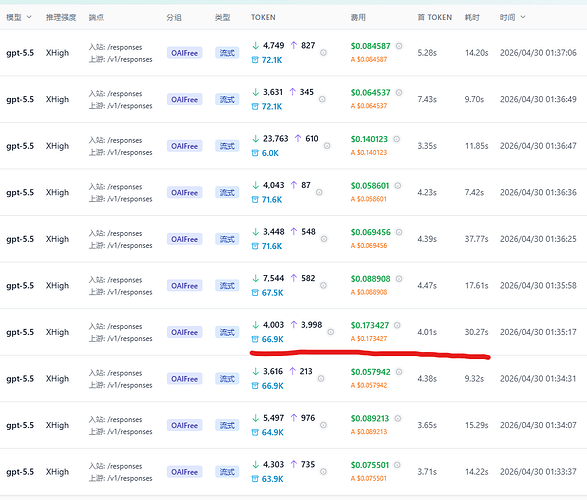Viewport: 587px width, 500px height.
Task: Click the 推理强度 column header
Action: (x=61, y=17)
